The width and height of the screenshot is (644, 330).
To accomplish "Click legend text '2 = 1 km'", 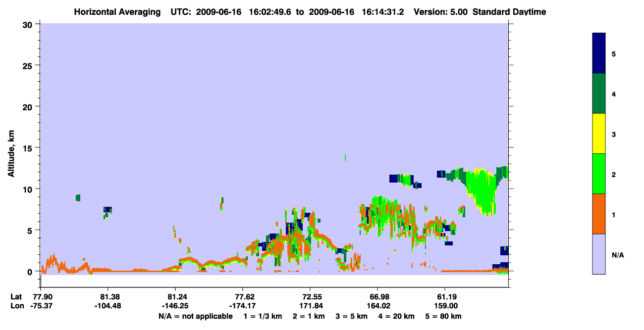I will [309, 316].
